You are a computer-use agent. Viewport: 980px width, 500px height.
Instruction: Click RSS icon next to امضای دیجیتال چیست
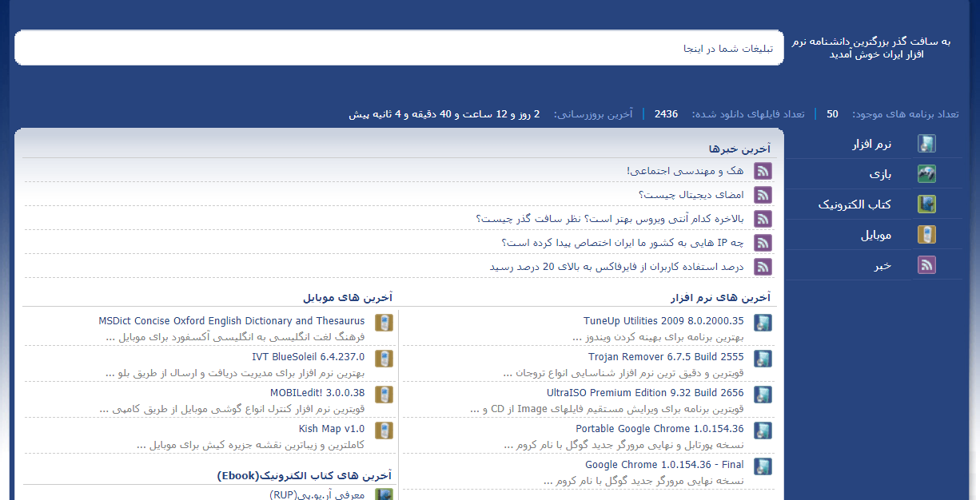click(763, 195)
